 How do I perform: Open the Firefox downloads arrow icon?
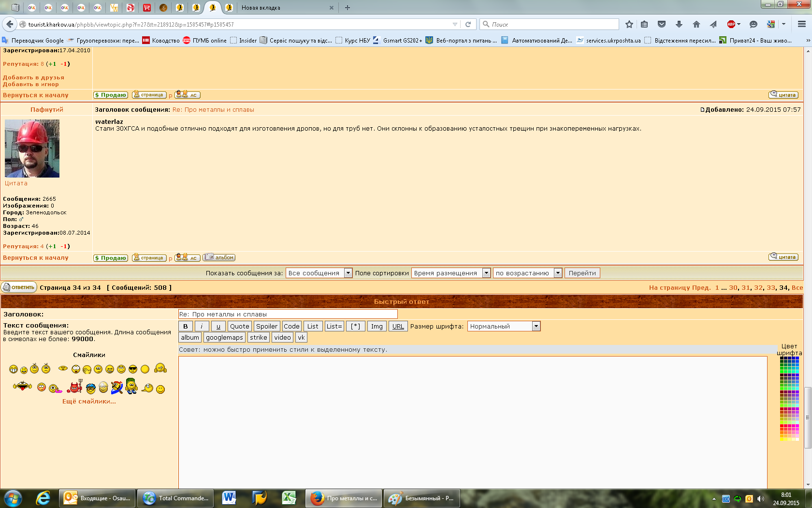pos(679,24)
